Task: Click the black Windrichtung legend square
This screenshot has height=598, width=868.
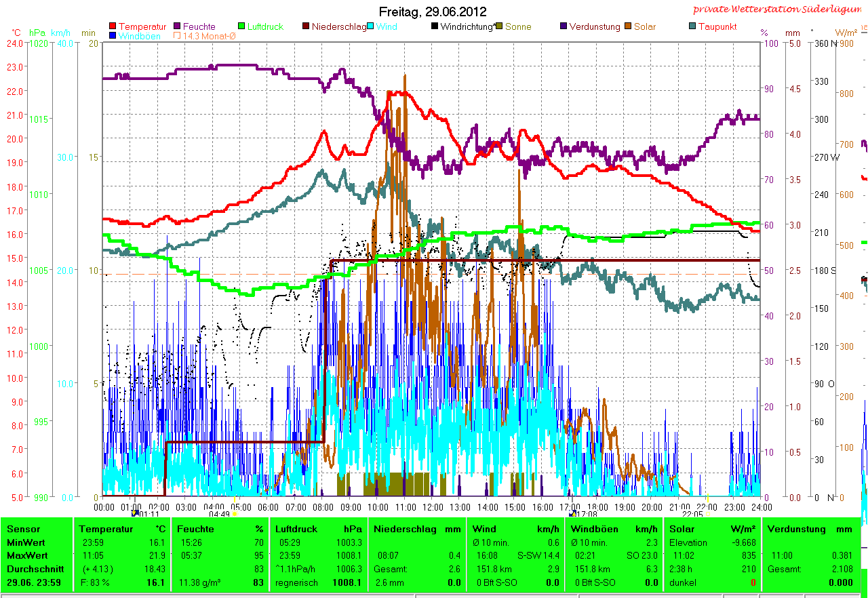Action: [435, 27]
